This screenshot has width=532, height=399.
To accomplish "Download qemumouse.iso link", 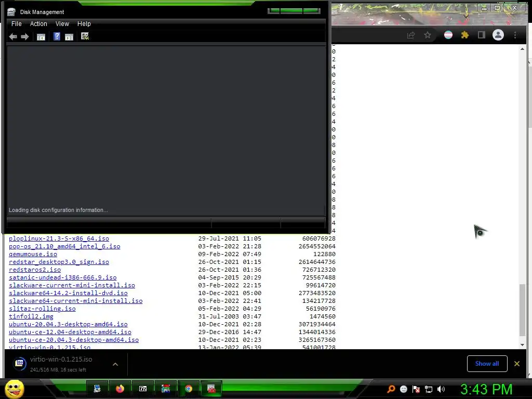I will (x=33, y=254).
